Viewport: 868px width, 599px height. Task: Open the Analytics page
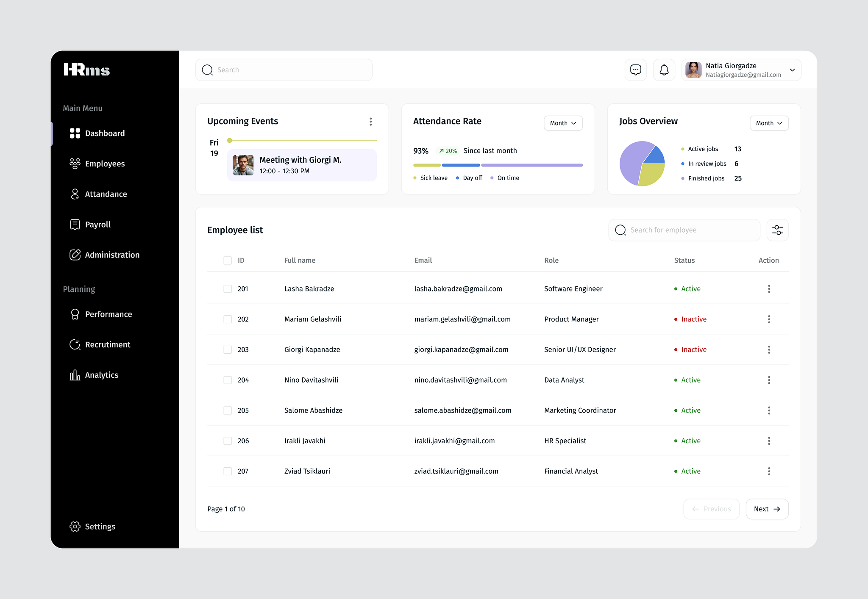pos(101,374)
